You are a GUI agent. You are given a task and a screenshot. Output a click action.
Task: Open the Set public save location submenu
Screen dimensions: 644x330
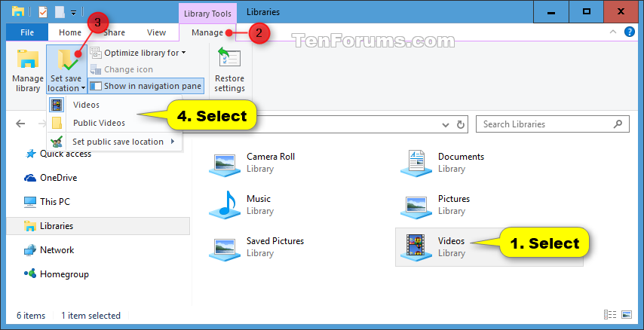[x=114, y=142]
